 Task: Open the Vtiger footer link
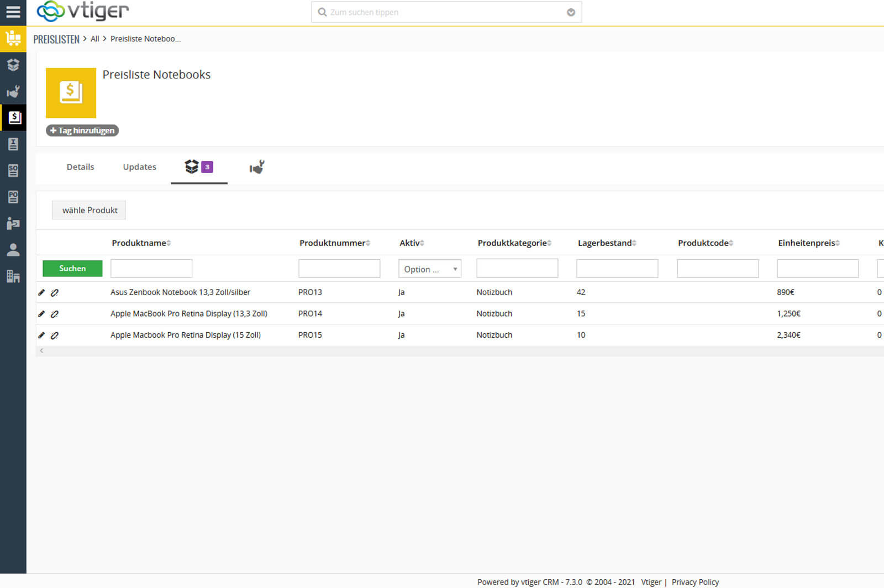651,582
